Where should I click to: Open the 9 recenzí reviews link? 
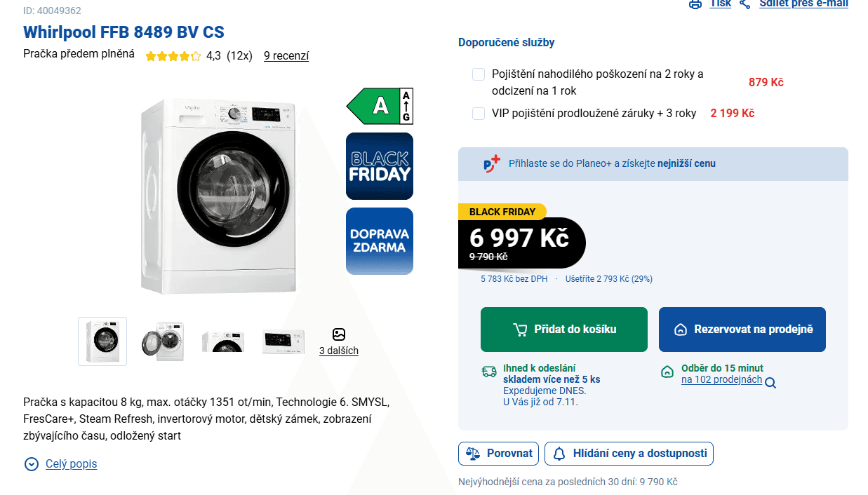click(286, 56)
